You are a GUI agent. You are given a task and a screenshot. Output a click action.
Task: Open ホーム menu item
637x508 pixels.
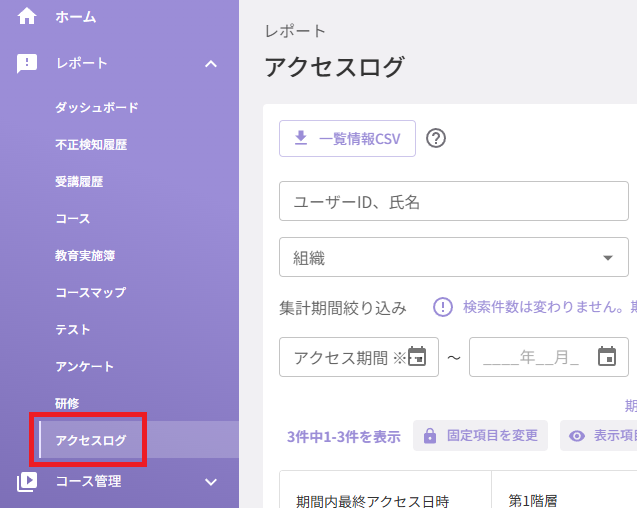[x=76, y=17]
